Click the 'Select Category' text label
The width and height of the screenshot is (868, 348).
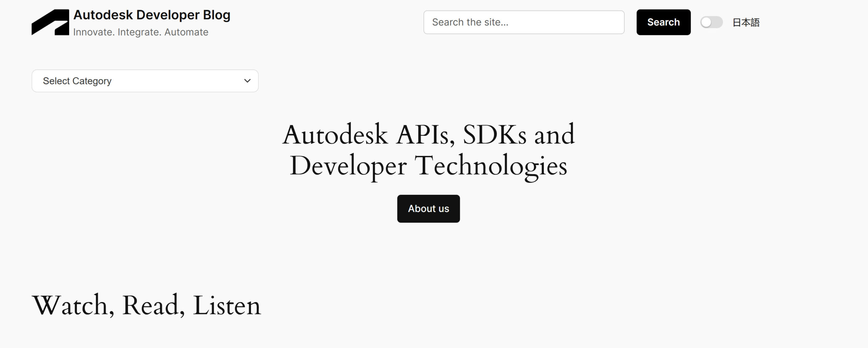pyautogui.click(x=77, y=81)
